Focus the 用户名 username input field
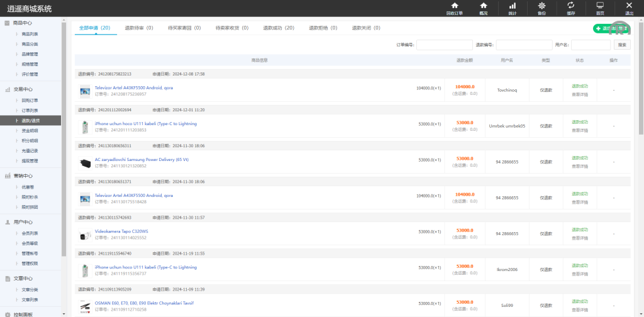This screenshot has height=317, width=644. pos(590,45)
